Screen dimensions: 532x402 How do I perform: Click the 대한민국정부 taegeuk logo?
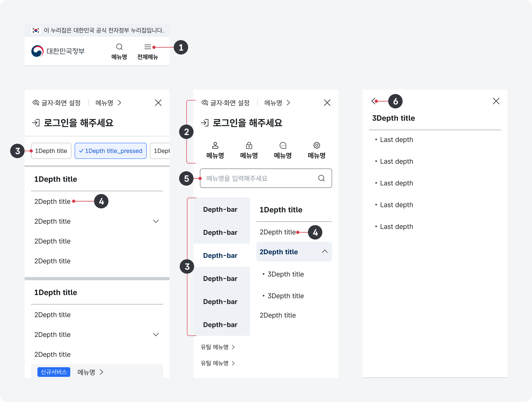(38, 51)
